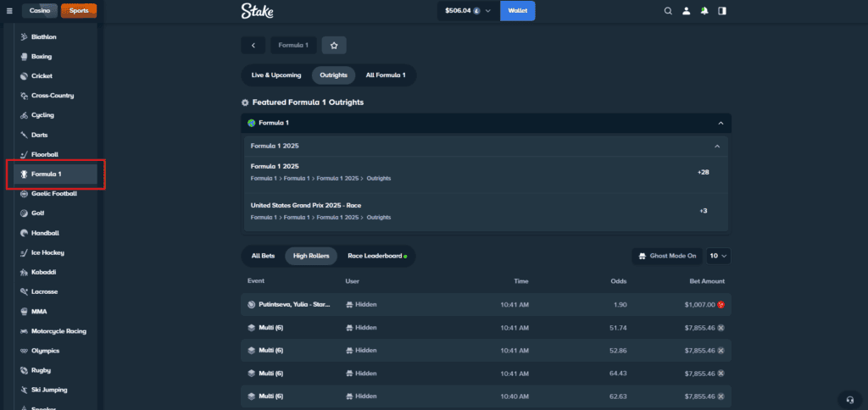Click the Wallet button
Viewport: 868px width, 410px height.
point(517,11)
